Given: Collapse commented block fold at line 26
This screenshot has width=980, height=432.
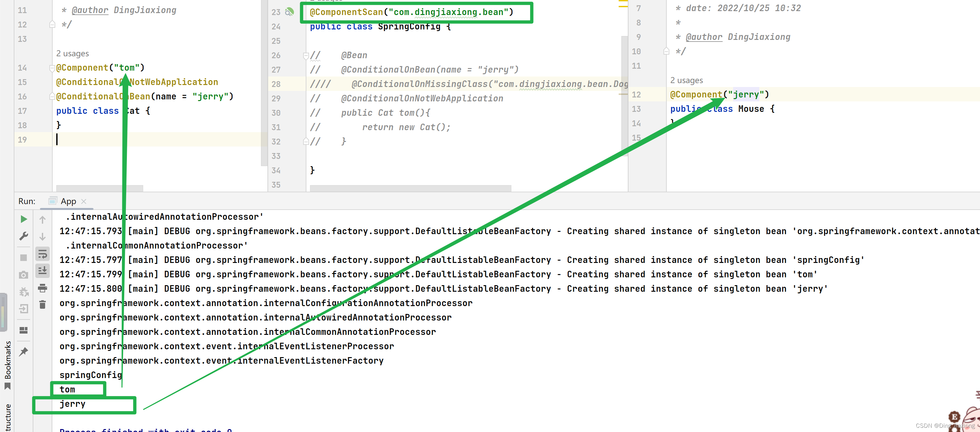Looking at the screenshot, I should (305, 56).
